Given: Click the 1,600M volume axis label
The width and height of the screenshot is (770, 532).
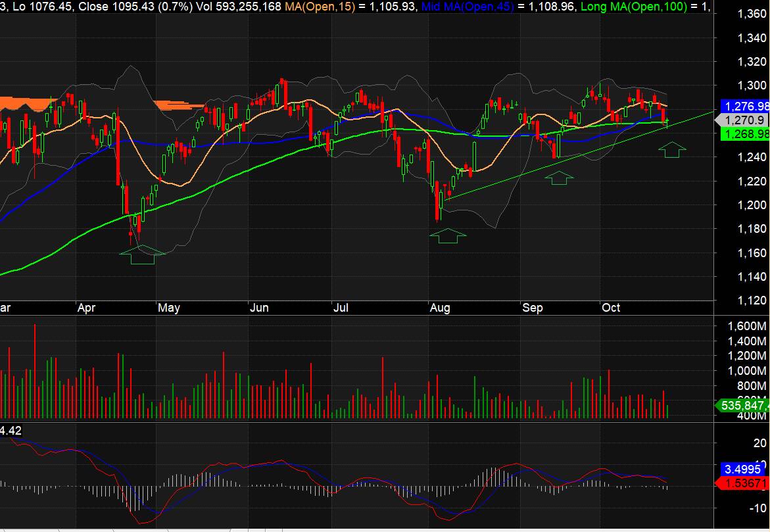Looking at the screenshot, I should (x=747, y=326).
